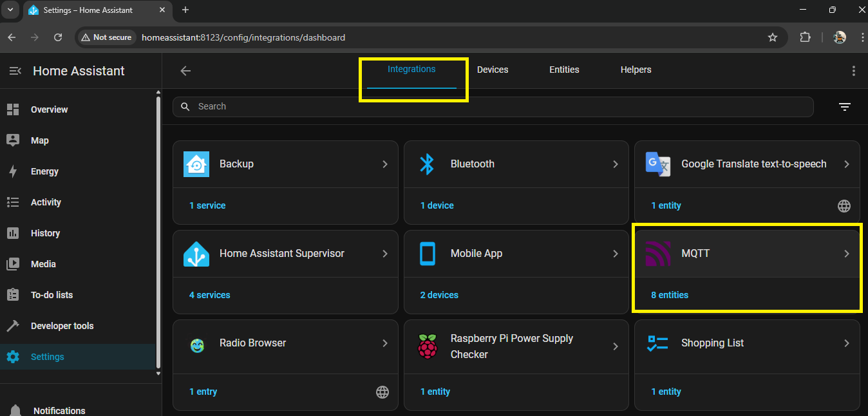Open the browser tab list dropdown

[10, 10]
